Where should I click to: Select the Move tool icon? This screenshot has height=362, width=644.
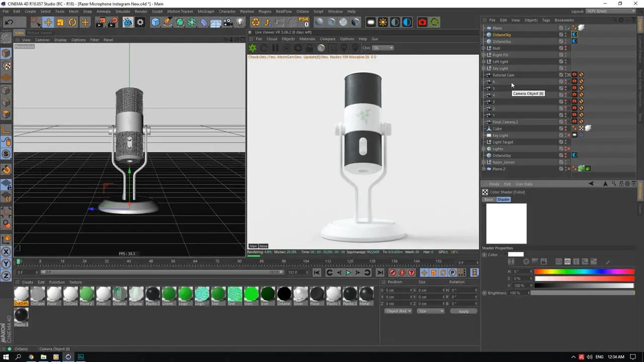pos(48,22)
